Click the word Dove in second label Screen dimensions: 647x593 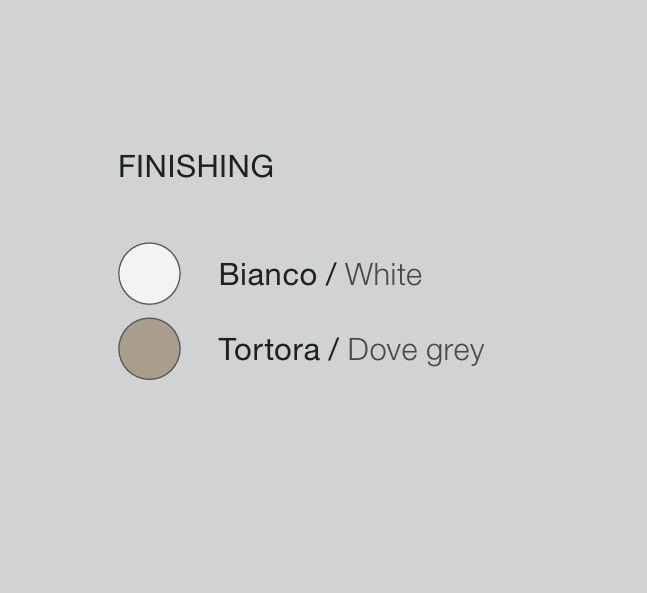383,350
